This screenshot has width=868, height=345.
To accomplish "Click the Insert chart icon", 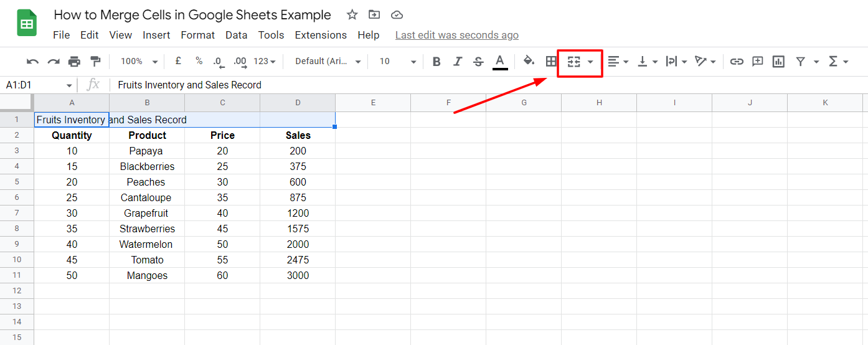I will coord(778,62).
